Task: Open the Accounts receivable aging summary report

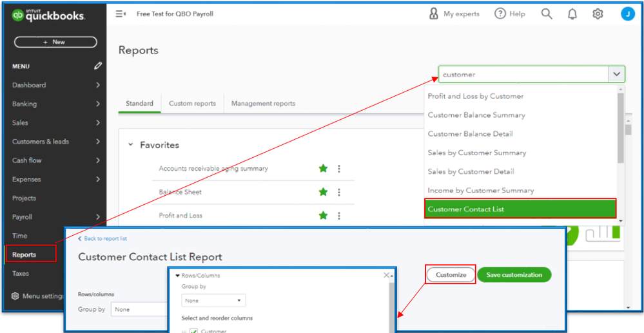Action: [x=213, y=168]
